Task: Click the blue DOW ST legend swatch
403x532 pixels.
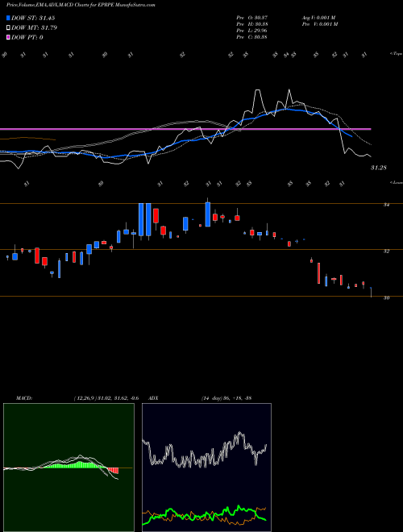Action: tap(9, 18)
